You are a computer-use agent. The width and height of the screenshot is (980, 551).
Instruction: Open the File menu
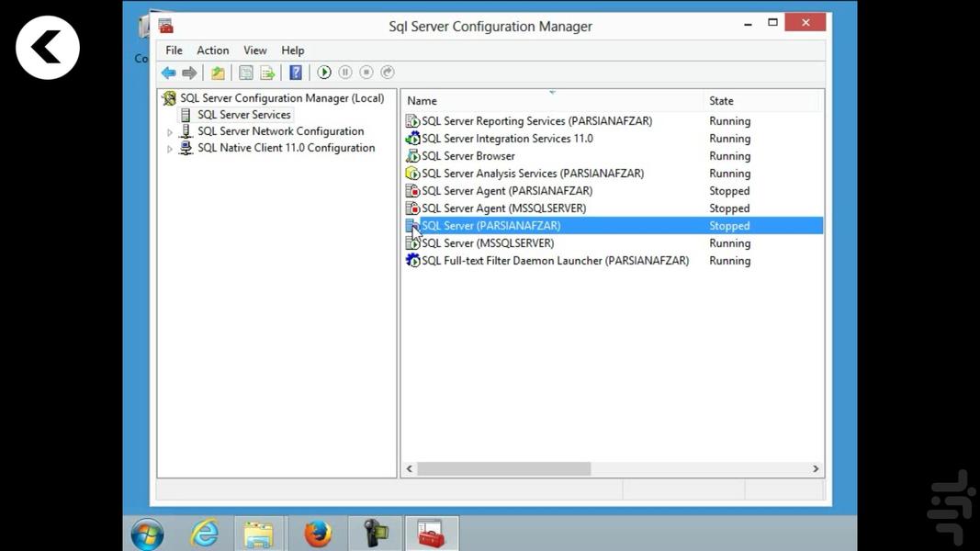coord(174,50)
